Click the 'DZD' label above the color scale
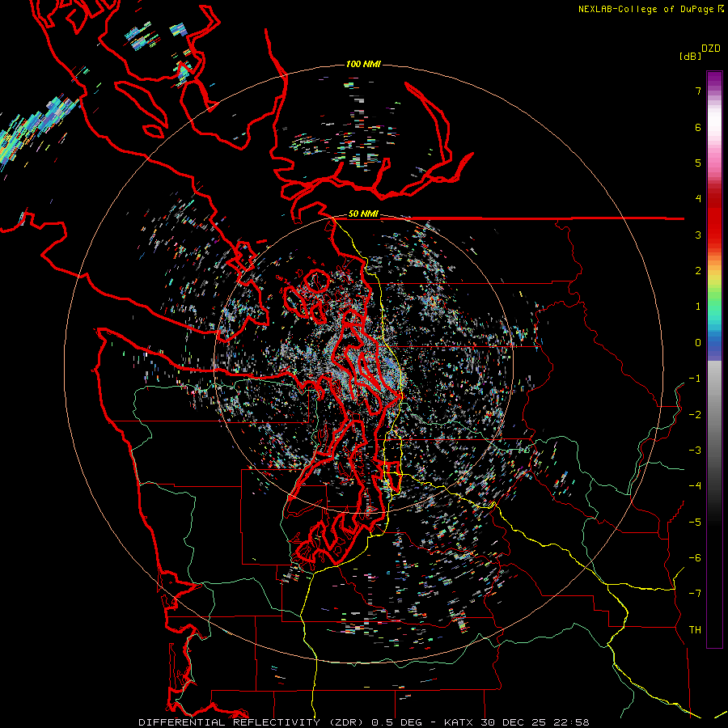The width and height of the screenshot is (728, 728). tap(711, 49)
